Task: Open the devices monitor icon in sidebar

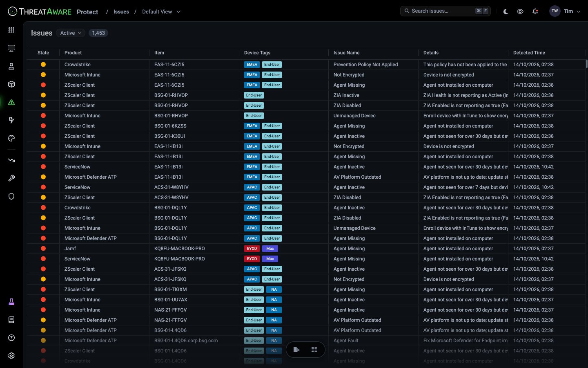Action: tap(11, 48)
